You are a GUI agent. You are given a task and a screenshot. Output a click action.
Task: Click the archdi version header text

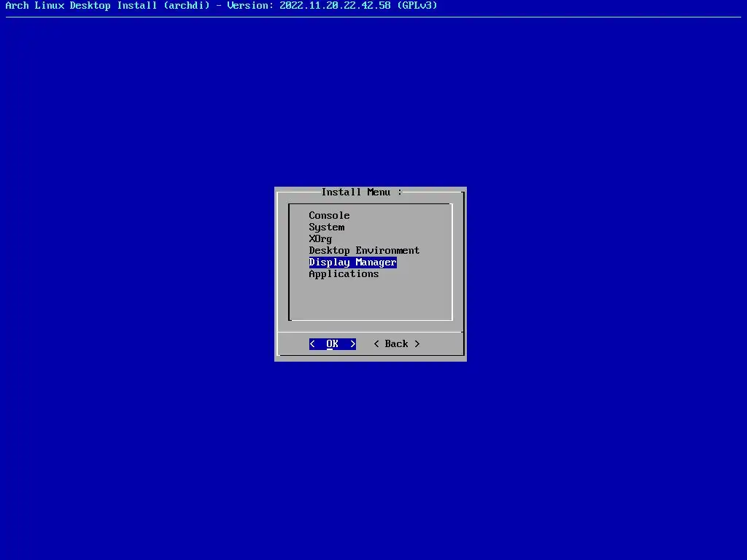pos(221,5)
